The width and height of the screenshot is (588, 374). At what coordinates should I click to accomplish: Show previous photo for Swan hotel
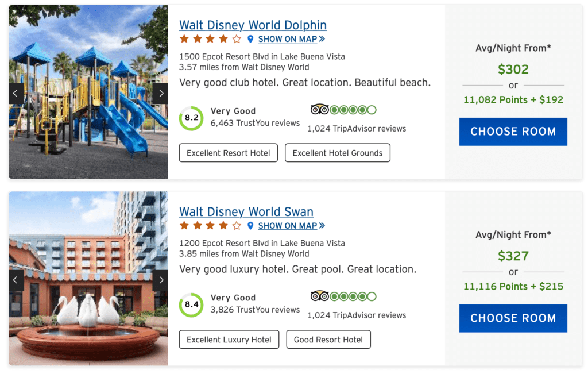point(16,280)
